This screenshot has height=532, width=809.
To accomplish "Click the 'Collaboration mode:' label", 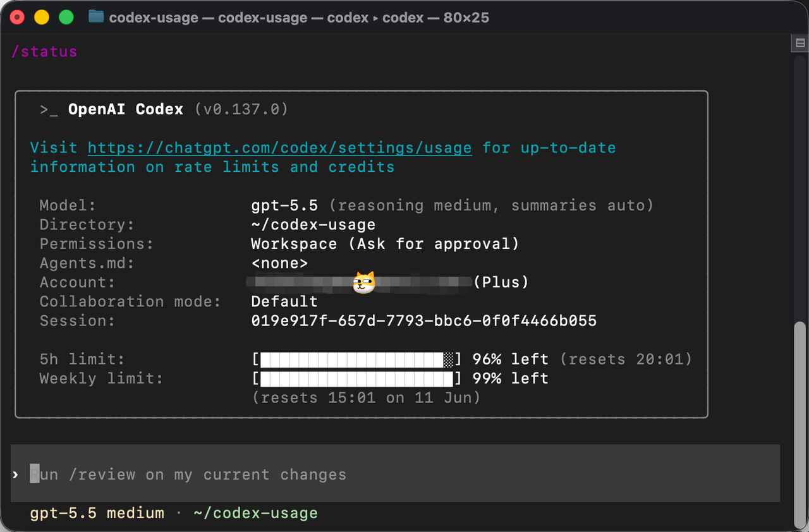I will [x=130, y=301].
